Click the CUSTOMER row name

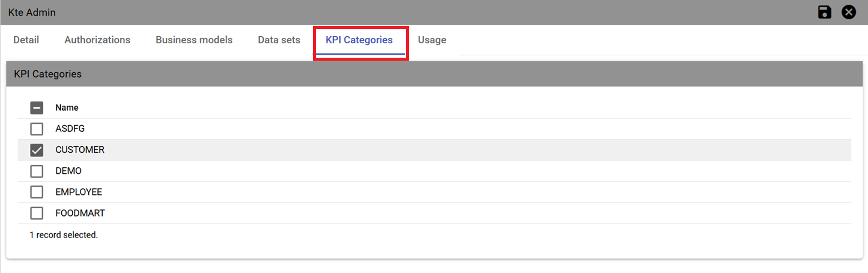[x=80, y=150]
